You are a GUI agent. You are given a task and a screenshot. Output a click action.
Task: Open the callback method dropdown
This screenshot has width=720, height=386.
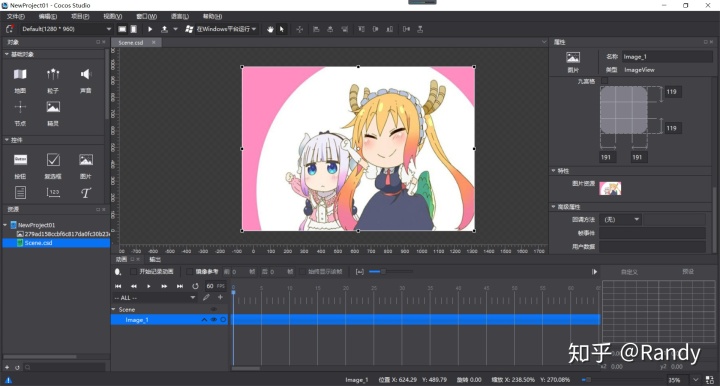(x=620, y=219)
